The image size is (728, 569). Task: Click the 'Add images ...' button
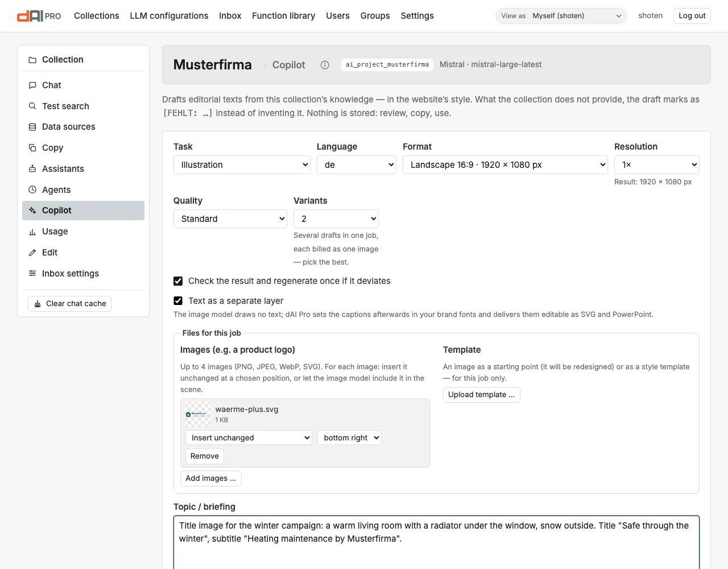[211, 479]
